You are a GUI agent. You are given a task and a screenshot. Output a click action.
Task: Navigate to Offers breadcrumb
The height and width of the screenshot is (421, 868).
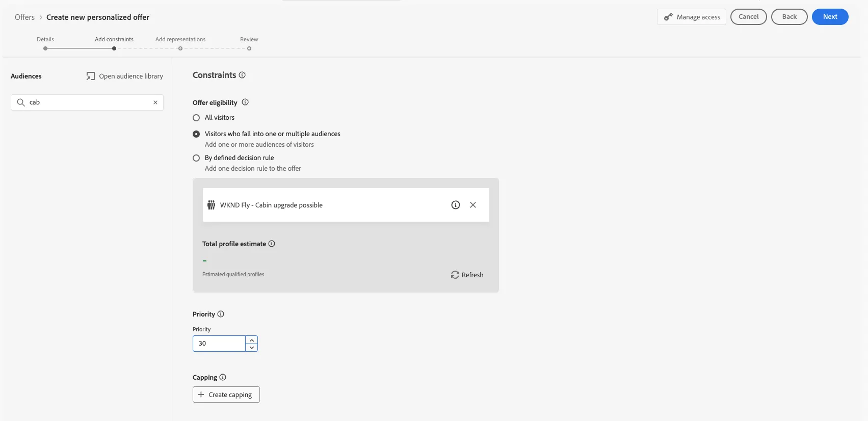[24, 17]
